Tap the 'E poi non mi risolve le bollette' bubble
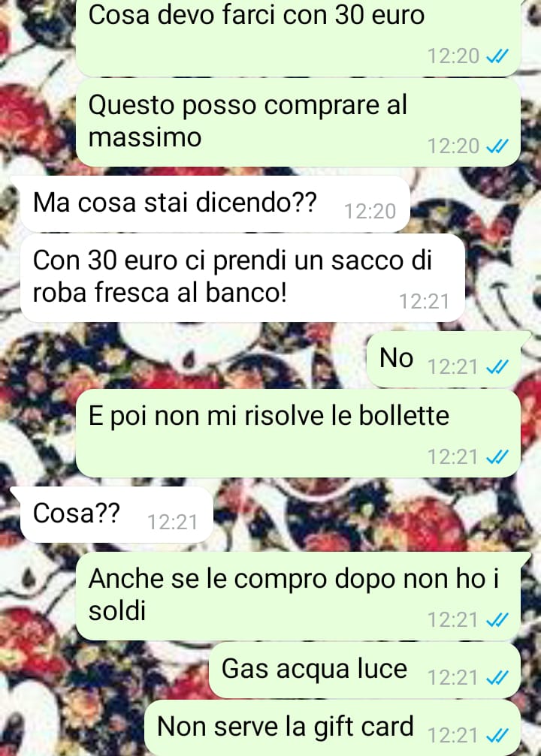Screen dimensions: 541x756 pyautogui.click(x=298, y=433)
